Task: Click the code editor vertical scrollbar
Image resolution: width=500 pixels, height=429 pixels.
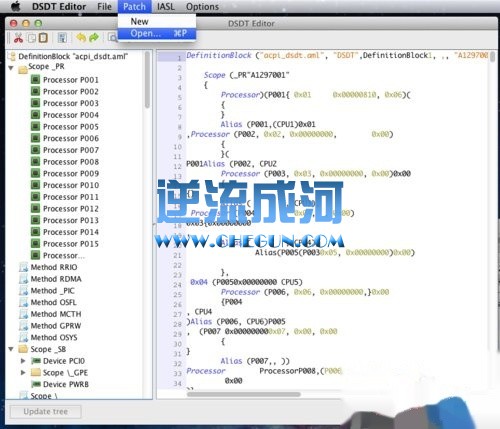Action: pyautogui.click(x=492, y=56)
